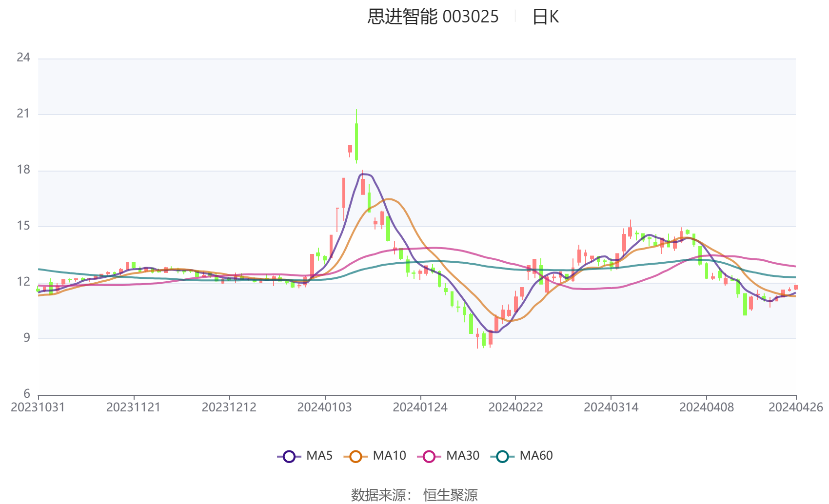Click the y-axis value 15
Screen dimensions: 829x504
[x=23, y=226]
